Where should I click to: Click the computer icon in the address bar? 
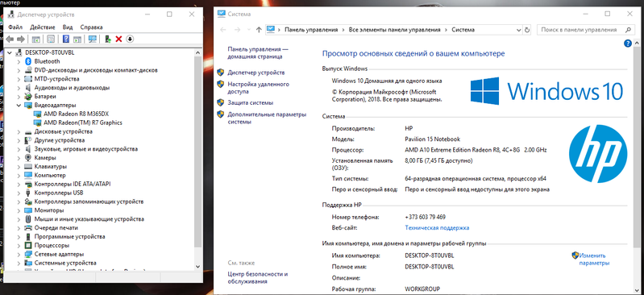(x=270, y=30)
